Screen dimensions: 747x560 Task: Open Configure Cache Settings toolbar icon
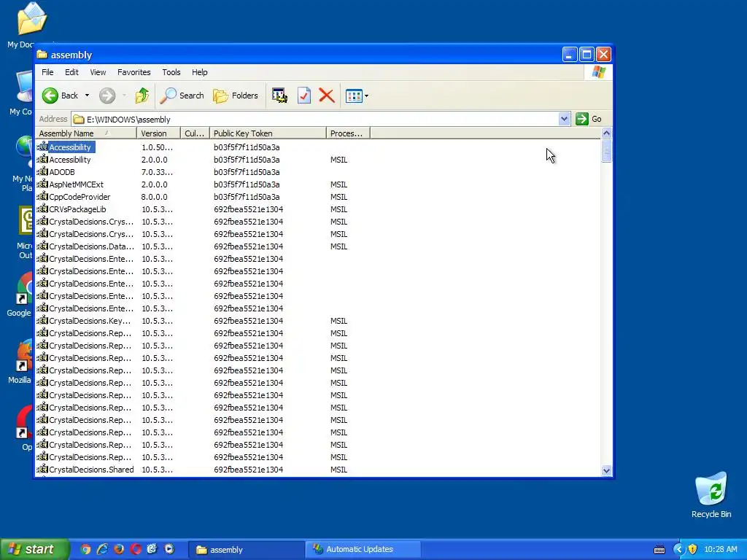click(x=279, y=96)
